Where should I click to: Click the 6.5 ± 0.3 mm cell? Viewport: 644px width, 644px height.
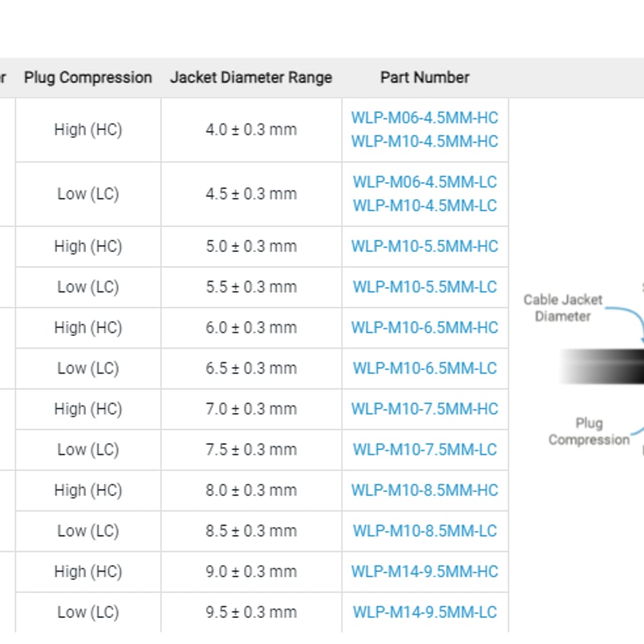pos(251,368)
